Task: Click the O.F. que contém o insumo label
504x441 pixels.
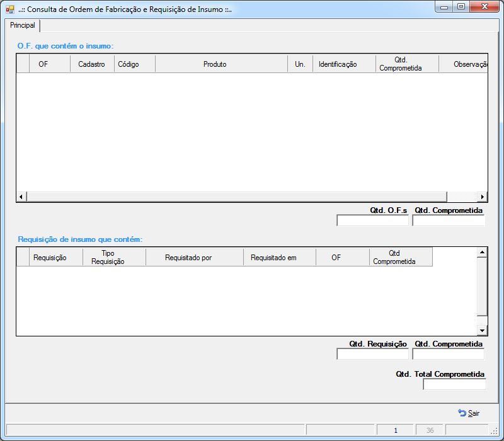Action: [x=66, y=46]
